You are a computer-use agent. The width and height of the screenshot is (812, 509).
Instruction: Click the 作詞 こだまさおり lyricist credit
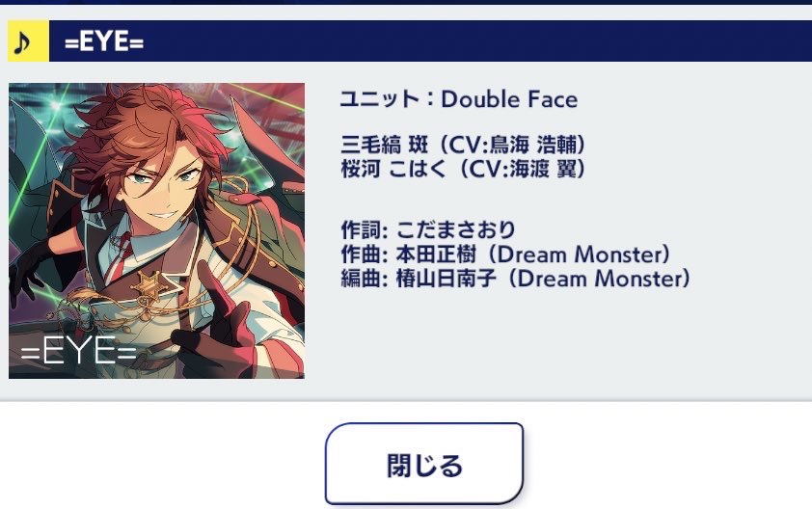428,229
